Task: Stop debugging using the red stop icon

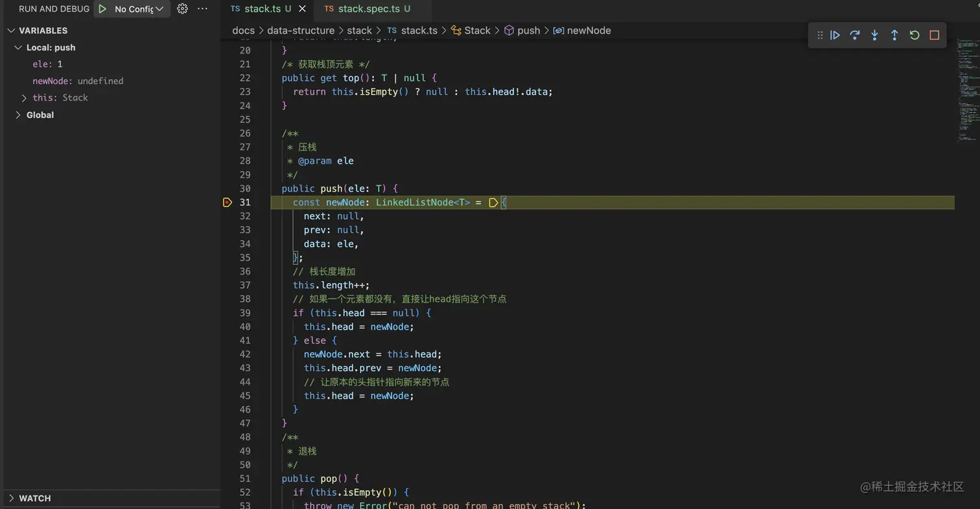Action: click(x=934, y=35)
